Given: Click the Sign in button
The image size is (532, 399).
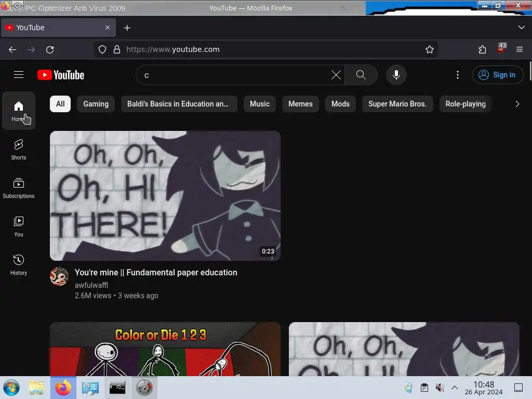Looking at the screenshot, I should click(x=497, y=75).
